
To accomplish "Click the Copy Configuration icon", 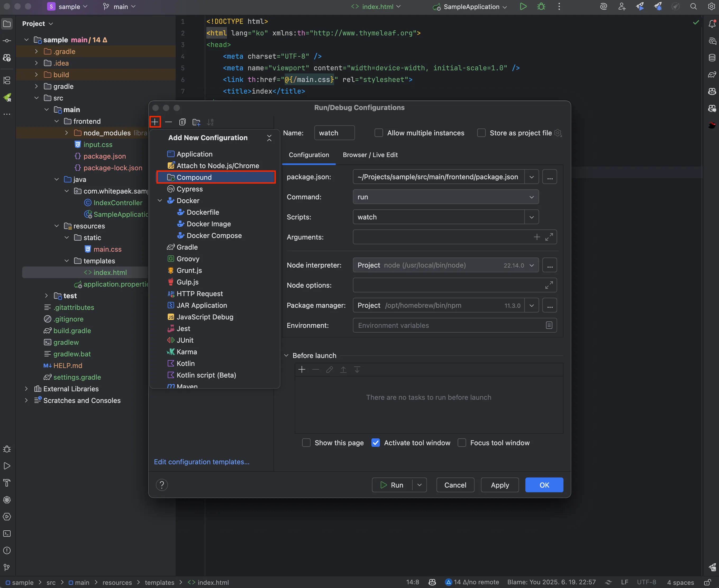I will coord(182,122).
